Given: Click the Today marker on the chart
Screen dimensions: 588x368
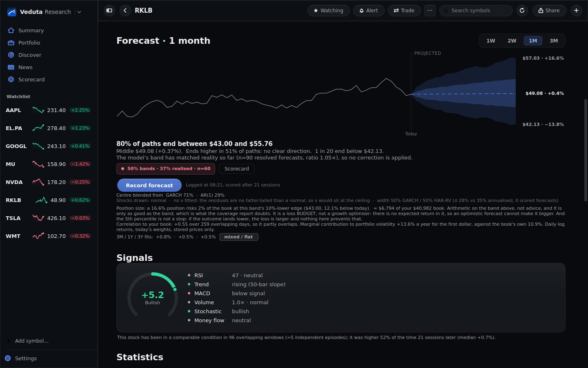Looking at the screenshot, I should point(411,134).
